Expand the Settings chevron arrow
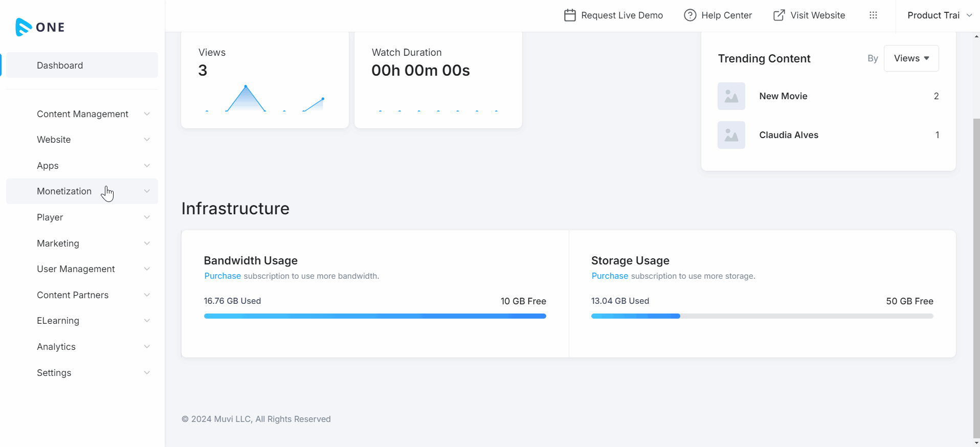980x447 pixels. [147, 373]
